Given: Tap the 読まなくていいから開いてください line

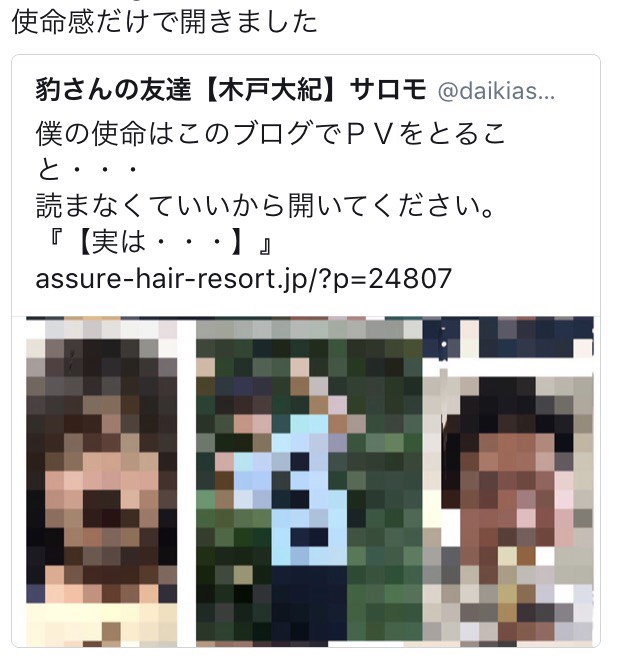Looking at the screenshot, I should tap(265, 205).
